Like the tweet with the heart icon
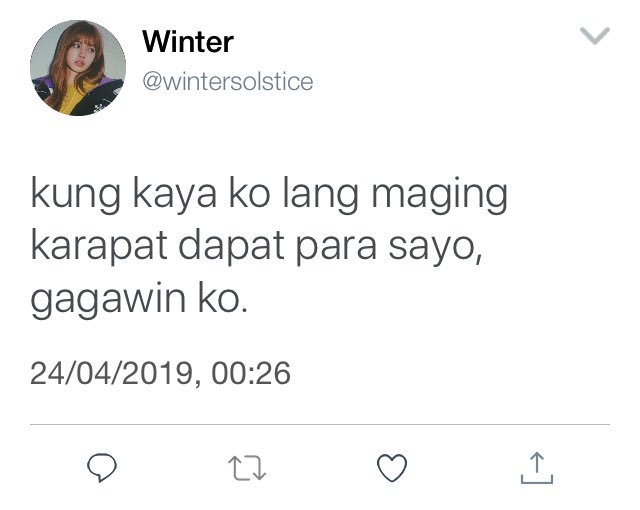The height and width of the screenshot is (510, 640). [392, 468]
